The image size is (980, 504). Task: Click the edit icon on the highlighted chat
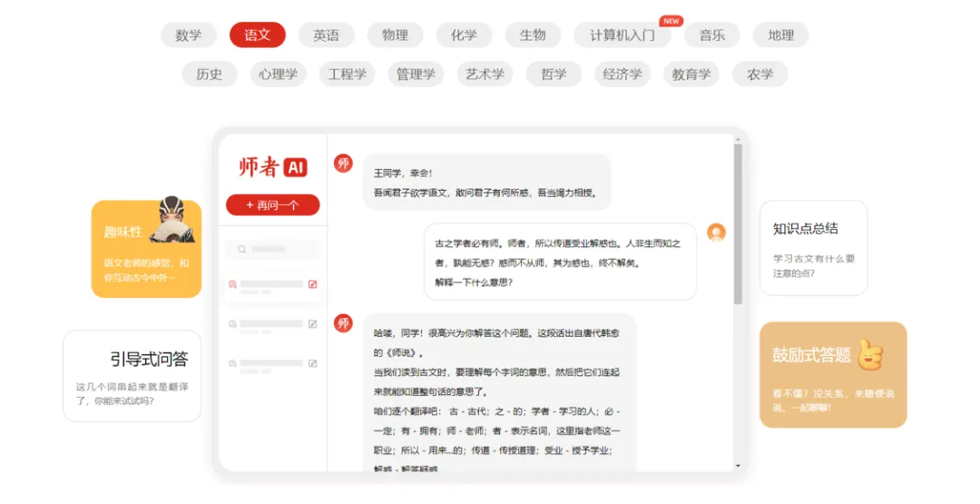(x=313, y=284)
